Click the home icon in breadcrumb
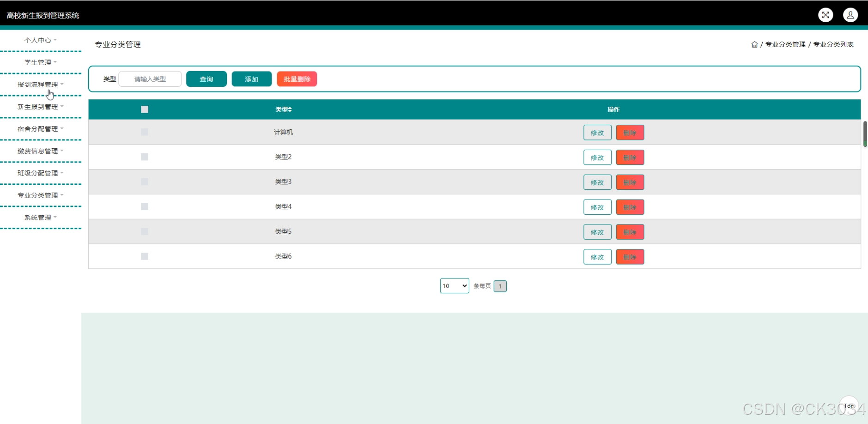 pyautogui.click(x=754, y=44)
